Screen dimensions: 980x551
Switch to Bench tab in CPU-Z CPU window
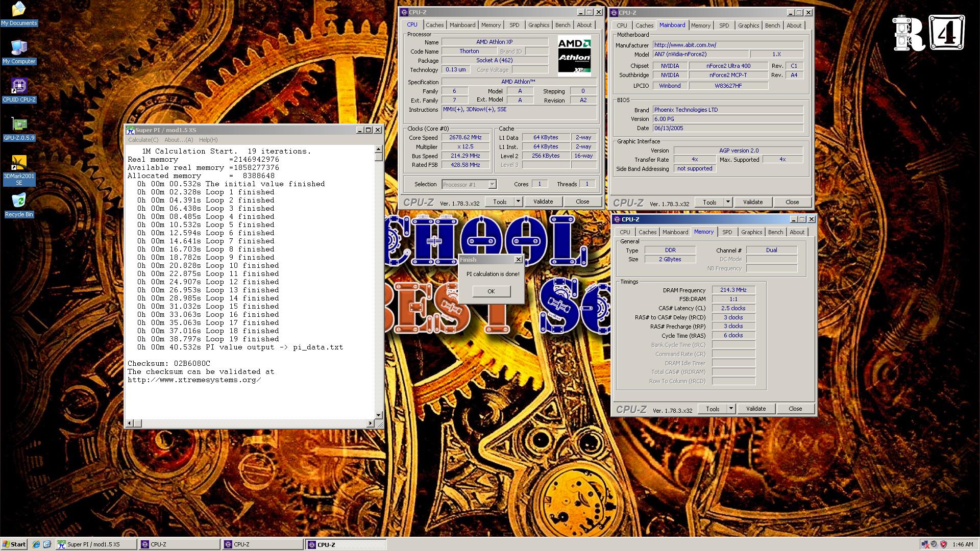click(x=562, y=25)
